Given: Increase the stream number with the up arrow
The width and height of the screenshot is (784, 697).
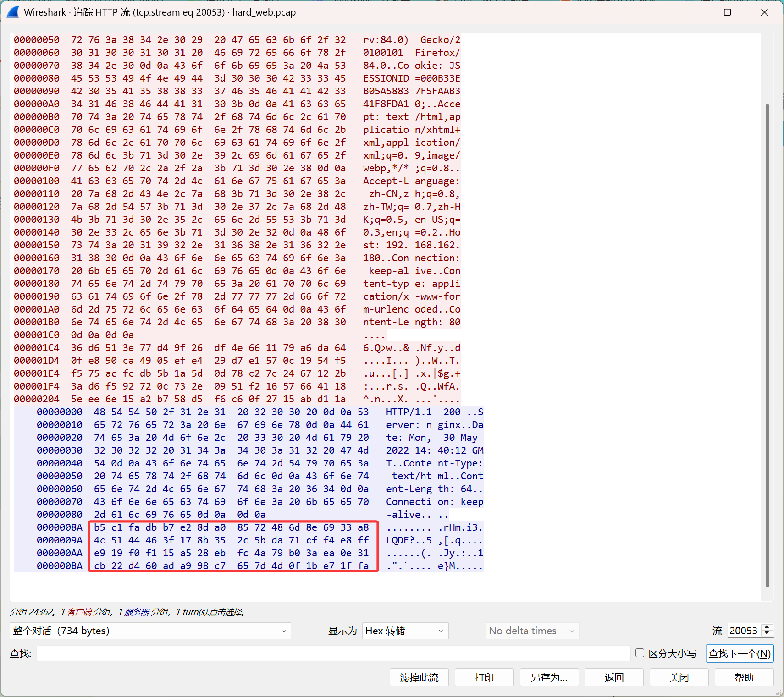Looking at the screenshot, I should pos(767,627).
